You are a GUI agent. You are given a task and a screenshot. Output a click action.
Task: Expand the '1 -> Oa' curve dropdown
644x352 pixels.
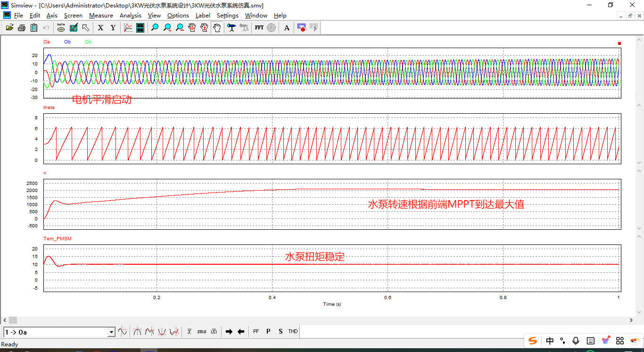point(112,332)
